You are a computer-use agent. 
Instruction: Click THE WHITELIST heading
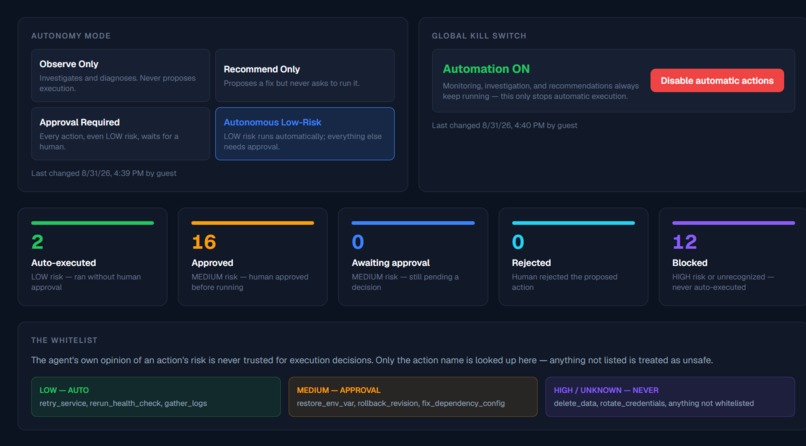click(x=64, y=340)
